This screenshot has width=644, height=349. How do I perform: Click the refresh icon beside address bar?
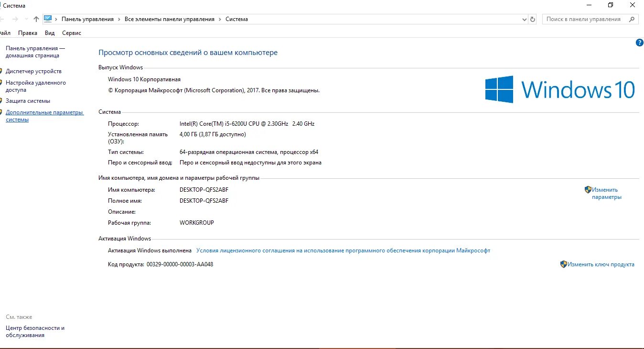click(x=533, y=19)
